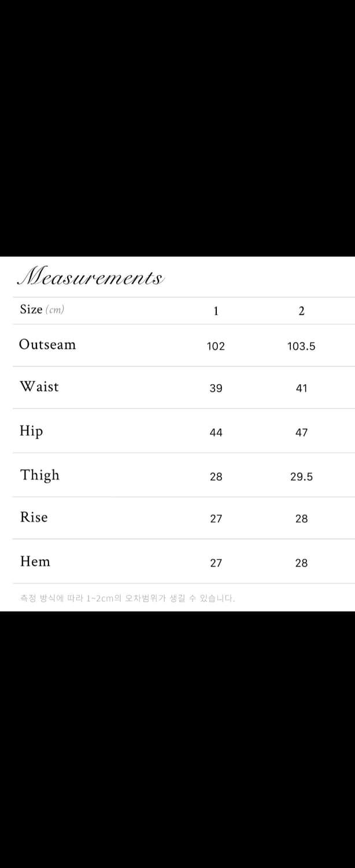
Task: Select the Waist row label
Action: (x=39, y=387)
